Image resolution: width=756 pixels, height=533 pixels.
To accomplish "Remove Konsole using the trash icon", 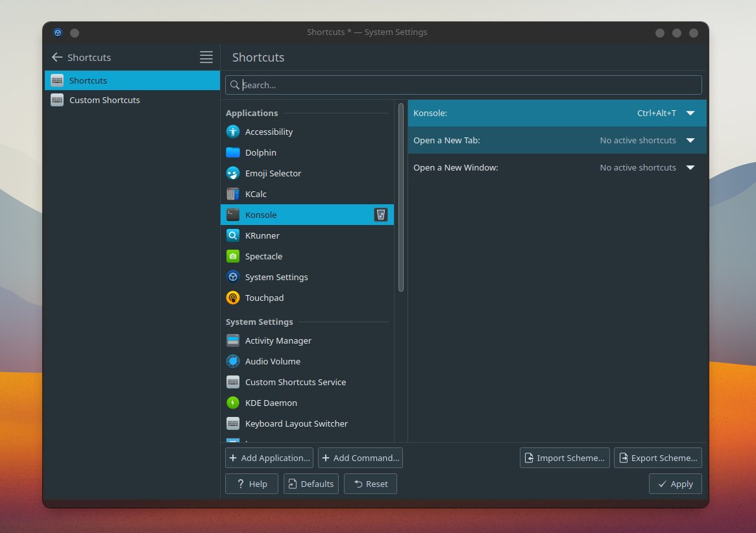I will coord(381,215).
